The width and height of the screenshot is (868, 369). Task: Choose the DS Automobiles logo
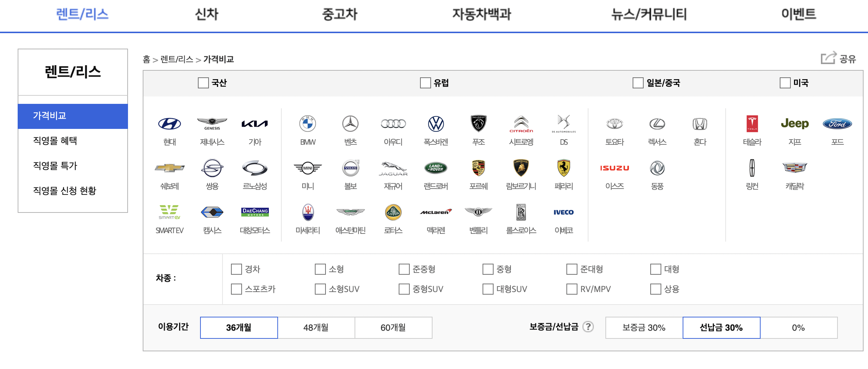pos(564,124)
